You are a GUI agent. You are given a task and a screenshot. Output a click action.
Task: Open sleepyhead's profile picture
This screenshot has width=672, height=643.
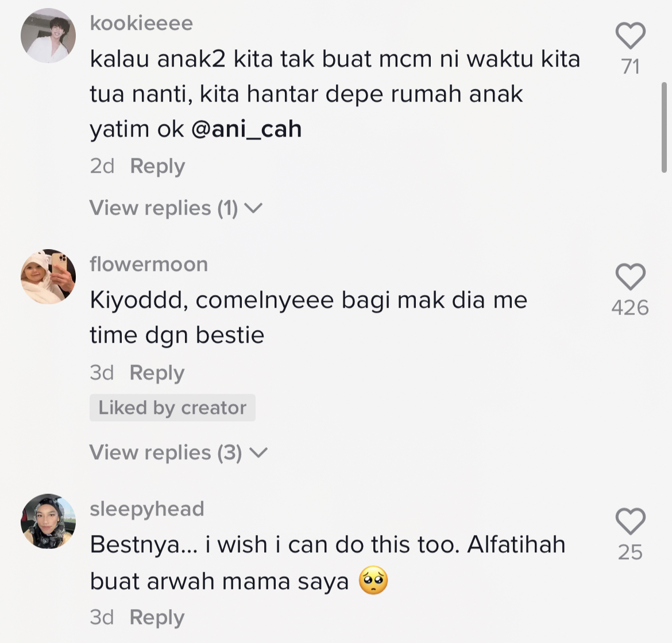(x=48, y=521)
